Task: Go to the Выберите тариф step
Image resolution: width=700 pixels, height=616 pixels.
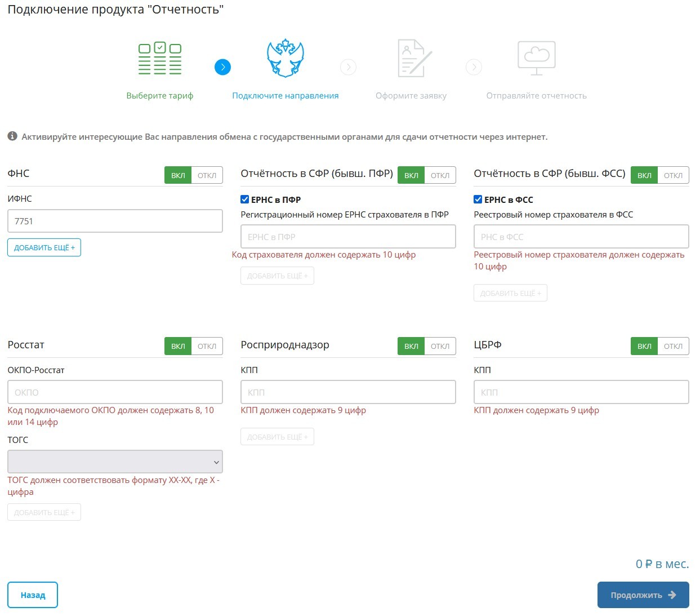Action: tap(159, 96)
